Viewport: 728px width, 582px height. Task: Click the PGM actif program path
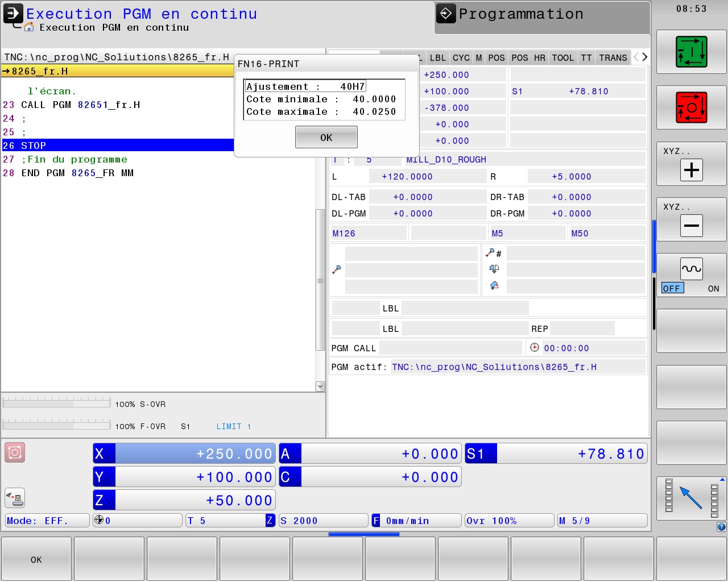point(494,367)
